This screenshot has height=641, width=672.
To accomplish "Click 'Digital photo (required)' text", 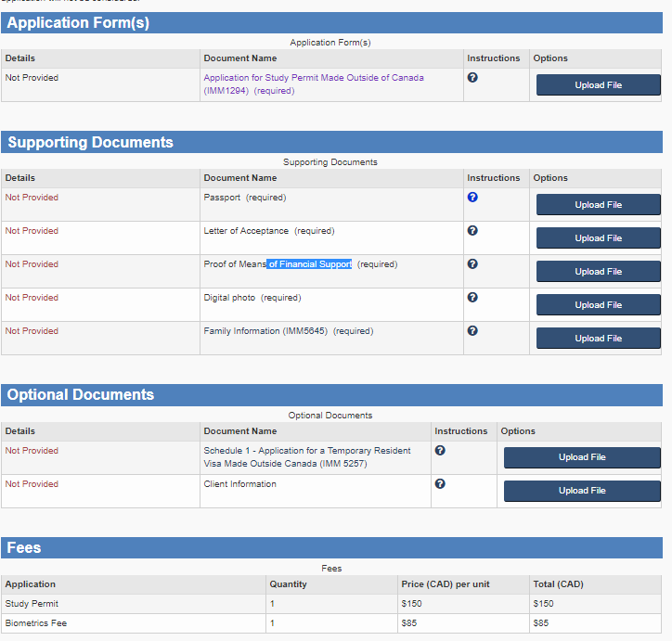I will [252, 298].
